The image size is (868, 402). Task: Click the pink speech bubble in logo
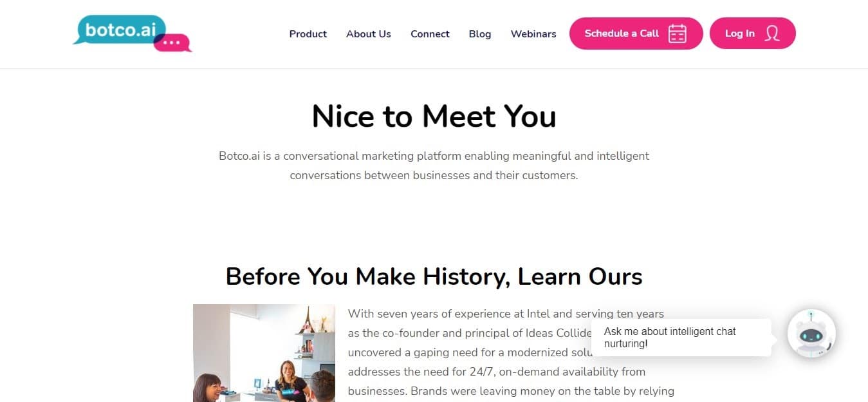[172, 43]
